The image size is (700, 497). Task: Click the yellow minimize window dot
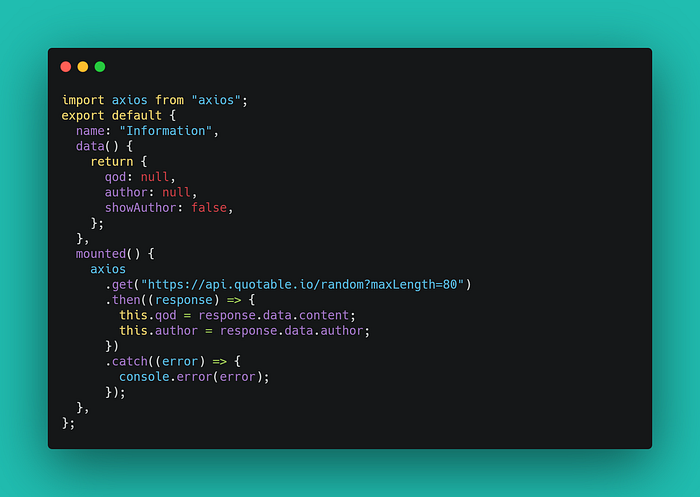[x=83, y=67]
